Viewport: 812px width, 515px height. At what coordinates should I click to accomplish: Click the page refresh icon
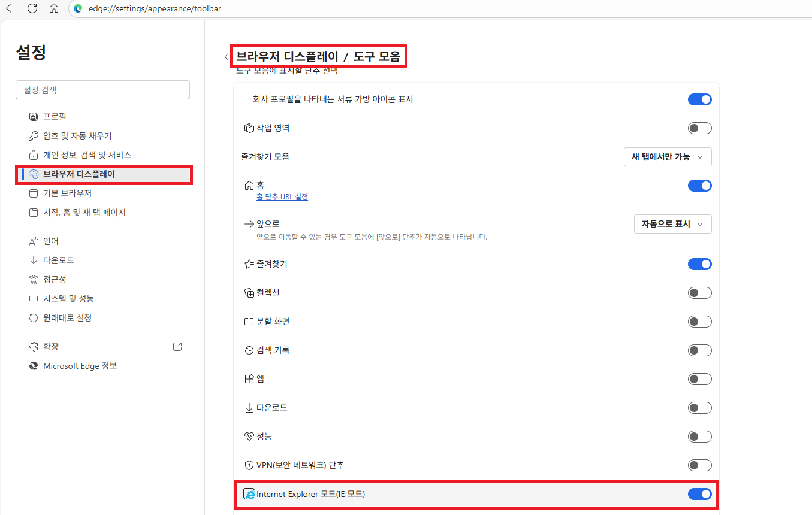(32, 8)
